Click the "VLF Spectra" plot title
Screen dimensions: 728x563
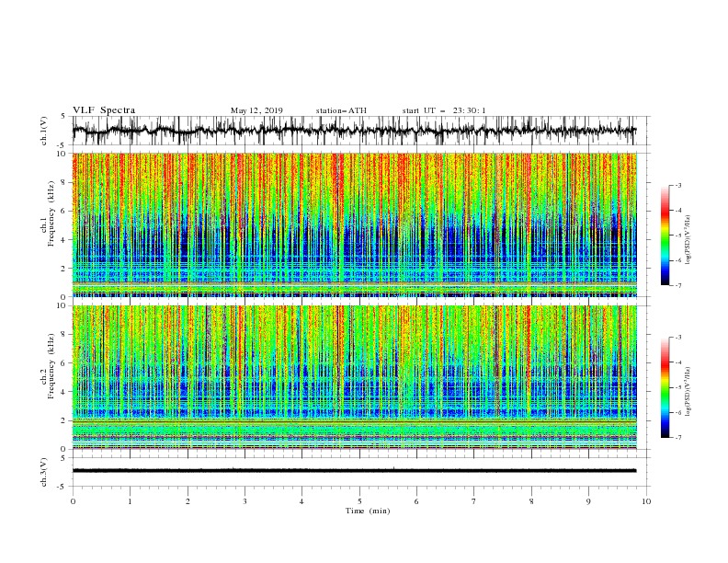(x=104, y=110)
